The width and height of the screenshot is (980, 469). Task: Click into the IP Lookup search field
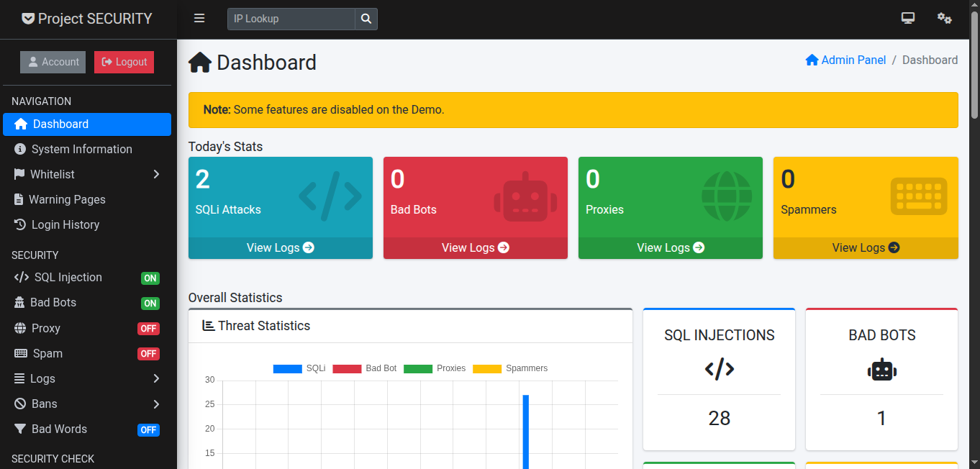(291, 19)
